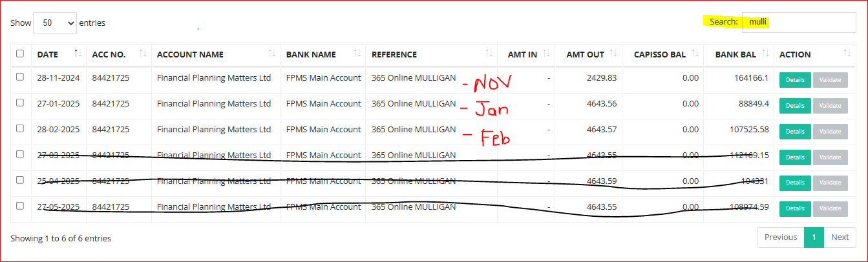Sort by REFERENCE column arrows

(x=489, y=54)
